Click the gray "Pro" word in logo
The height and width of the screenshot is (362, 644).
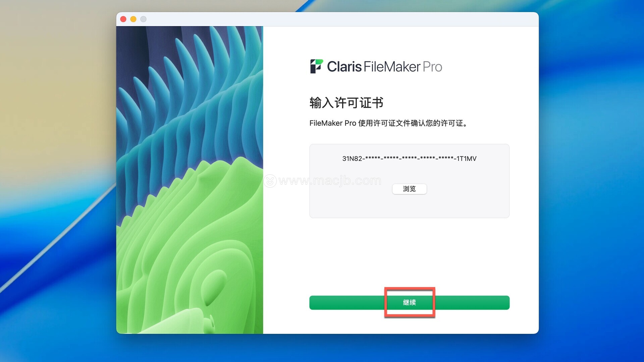(432, 67)
